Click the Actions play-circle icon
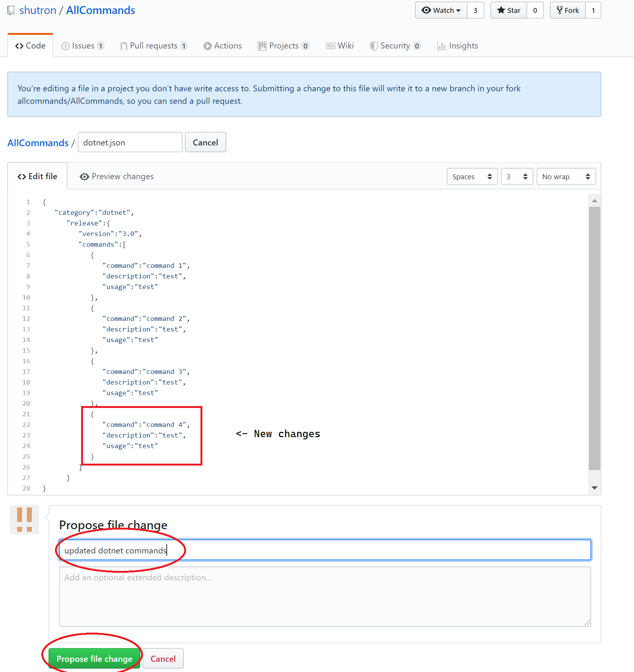 pyautogui.click(x=207, y=46)
